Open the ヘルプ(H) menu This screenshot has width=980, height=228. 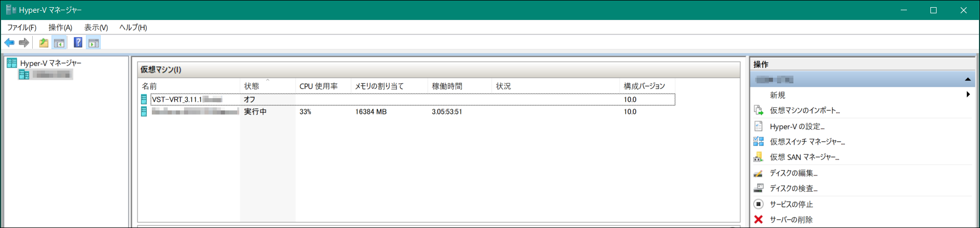pos(133,28)
